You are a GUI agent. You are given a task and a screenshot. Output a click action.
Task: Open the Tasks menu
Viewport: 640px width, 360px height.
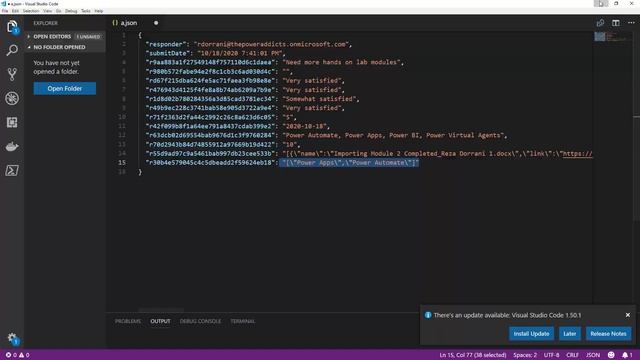click(86, 11)
